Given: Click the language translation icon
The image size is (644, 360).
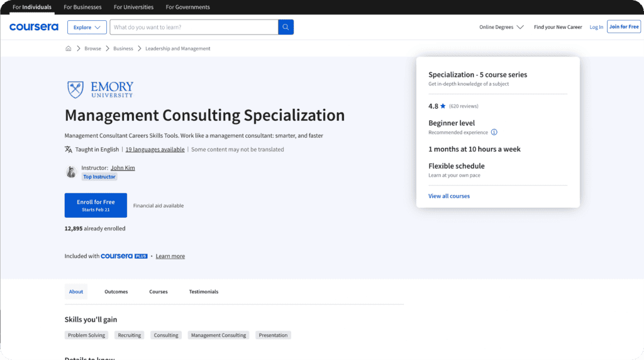Looking at the screenshot, I should pos(68,150).
